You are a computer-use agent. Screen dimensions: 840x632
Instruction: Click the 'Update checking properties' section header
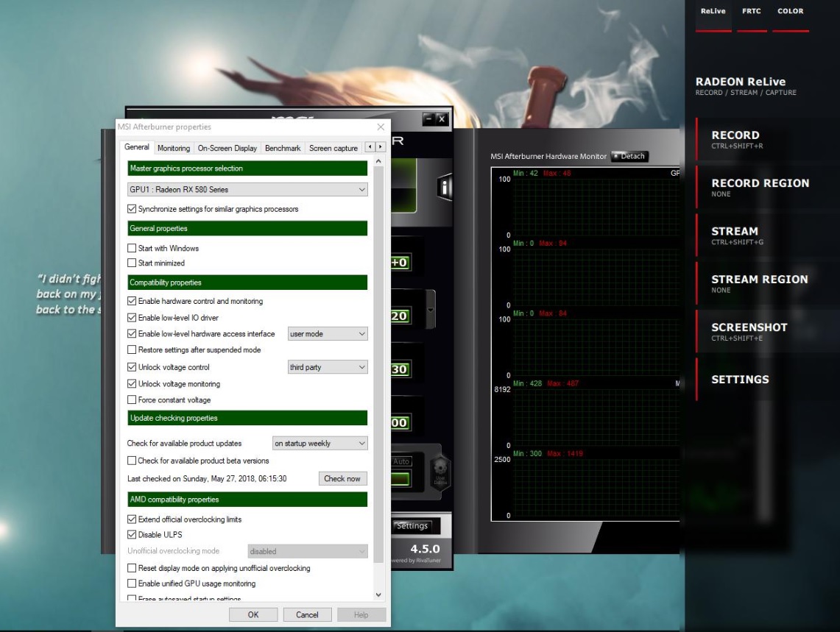click(247, 418)
